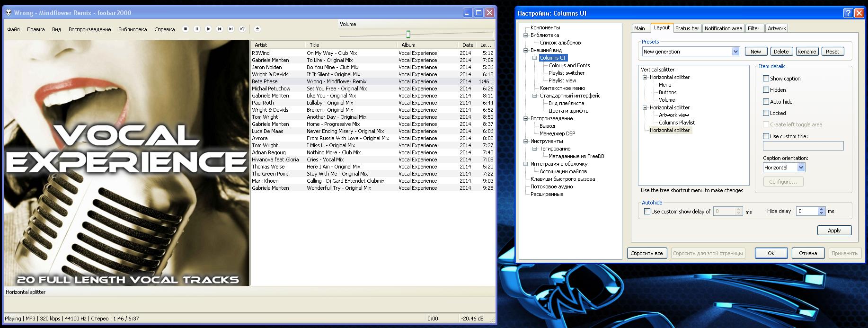Screen dimensions: 868x328
Task: Skip to next track
Action: (x=231, y=29)
